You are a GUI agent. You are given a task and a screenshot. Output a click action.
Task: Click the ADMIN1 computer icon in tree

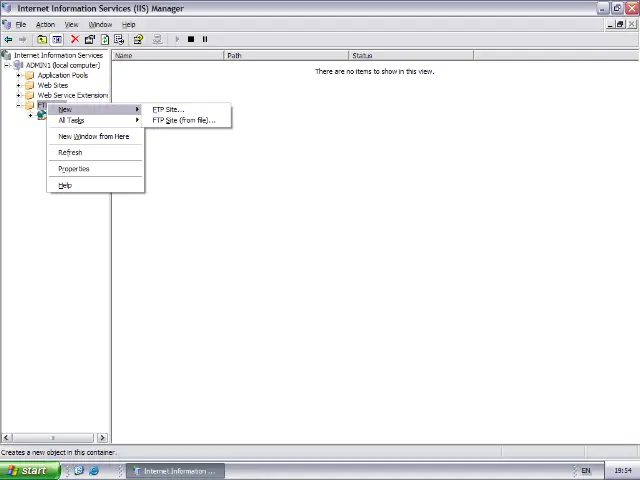pos(18,65)
